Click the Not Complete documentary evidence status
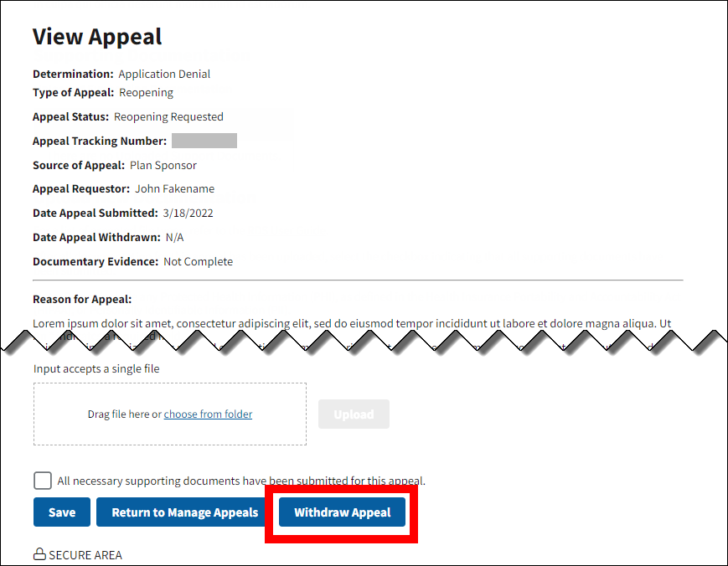This screenshot has width=728, height=566. click(198, 261)
